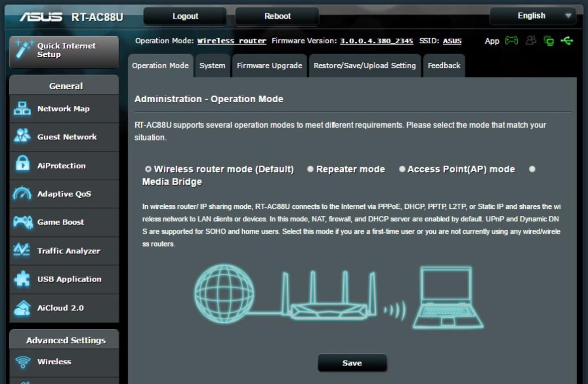Click the Logout button
Screen dimensions: 588x384
tap(185, 16)
